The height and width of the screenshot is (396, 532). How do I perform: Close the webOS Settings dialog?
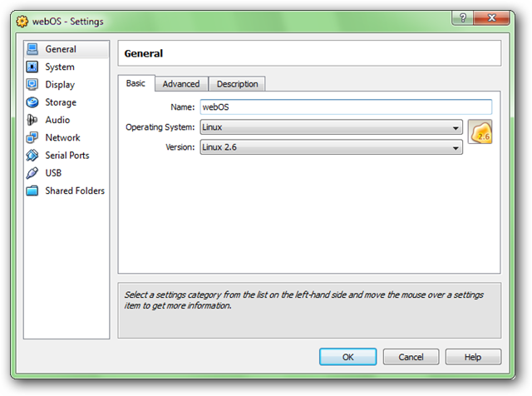click(x=491, y=17)
